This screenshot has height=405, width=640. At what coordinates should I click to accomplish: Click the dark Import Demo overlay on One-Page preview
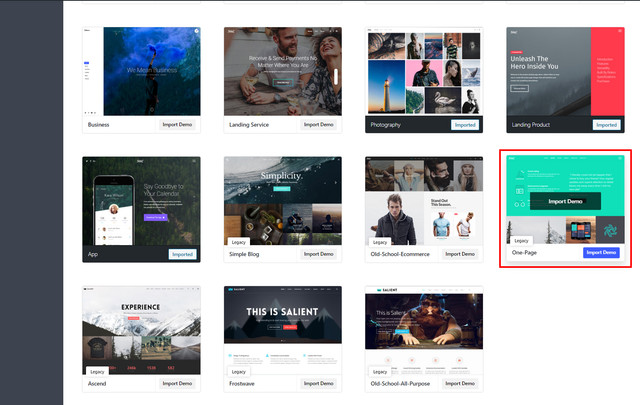565,201
